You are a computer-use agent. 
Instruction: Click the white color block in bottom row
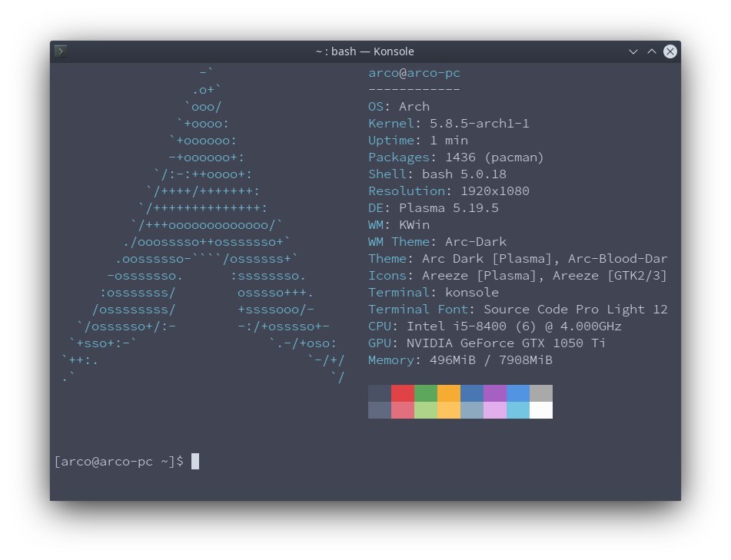(541, 410)
